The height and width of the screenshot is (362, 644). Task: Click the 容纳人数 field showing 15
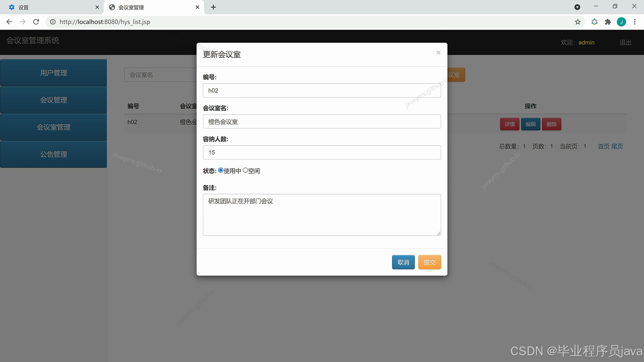322,153
